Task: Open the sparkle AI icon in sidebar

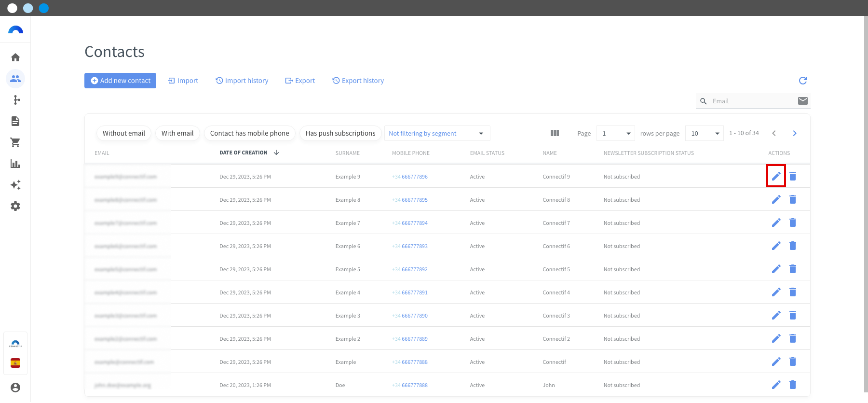Action: (x=15, y=185)
